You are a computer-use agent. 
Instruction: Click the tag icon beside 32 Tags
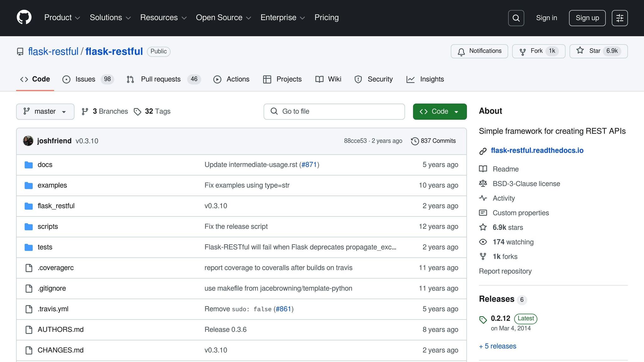[x=137, y=112]
